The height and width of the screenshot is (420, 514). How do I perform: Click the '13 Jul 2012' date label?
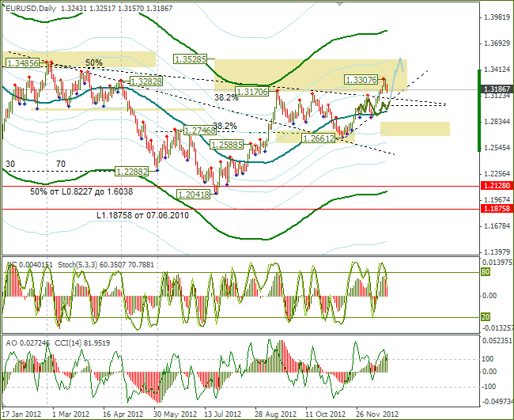(223, 414)
